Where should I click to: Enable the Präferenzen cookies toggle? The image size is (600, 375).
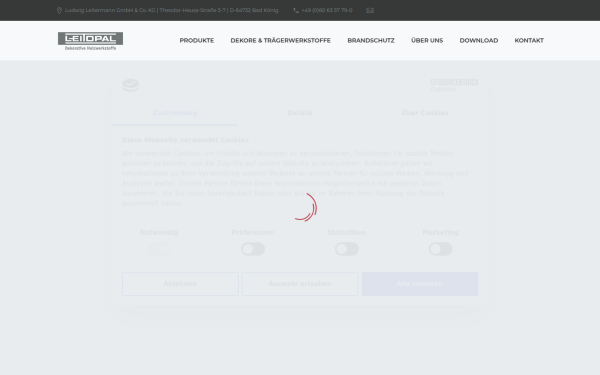tap(253, 249)
